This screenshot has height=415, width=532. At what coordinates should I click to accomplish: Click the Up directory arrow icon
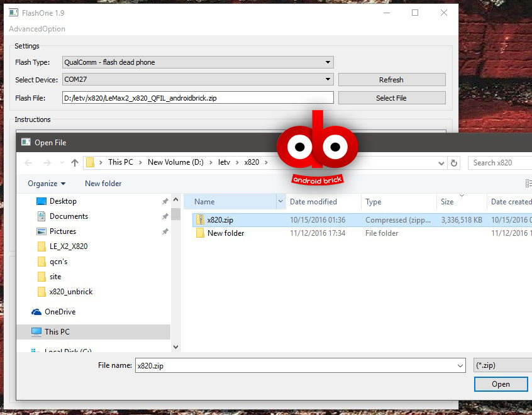pos(75,163)
